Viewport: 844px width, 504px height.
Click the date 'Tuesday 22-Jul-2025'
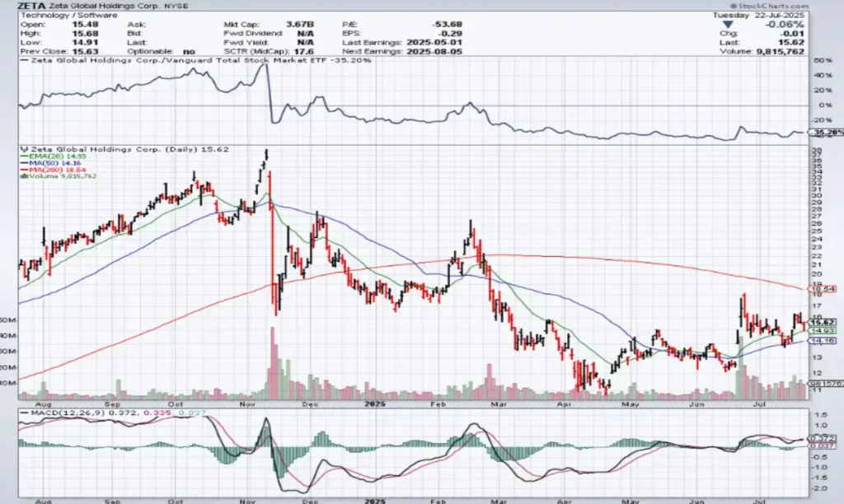[758, 15]
